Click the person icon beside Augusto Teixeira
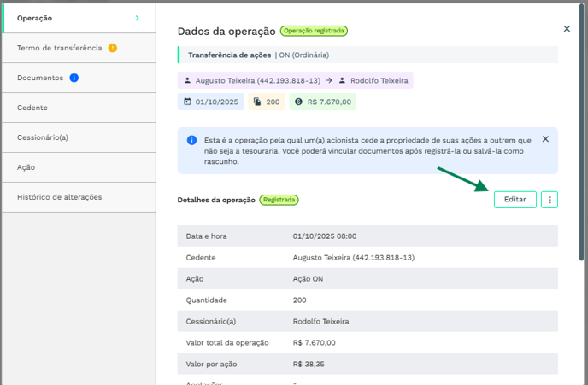Image resolution: width=588 pixels, height=385 pixels. (x=188, y=80)
